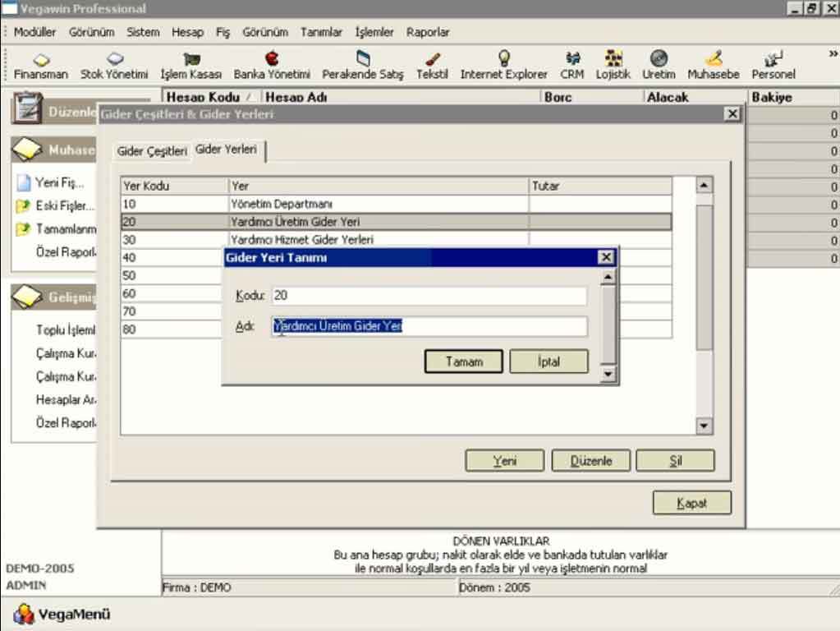Click the Düzenle button below the list
The height and width of the screenshot is (631, 840).
pyautogui.click(x=591, y=461)
